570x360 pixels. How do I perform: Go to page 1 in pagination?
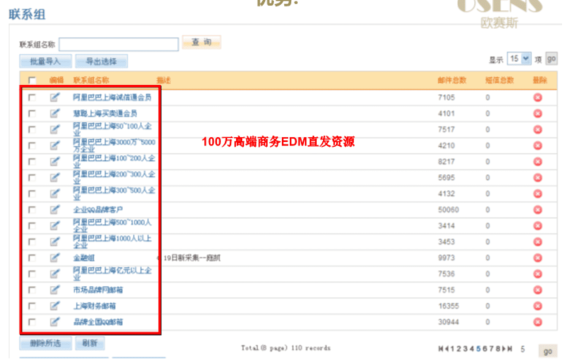[453, 349]
